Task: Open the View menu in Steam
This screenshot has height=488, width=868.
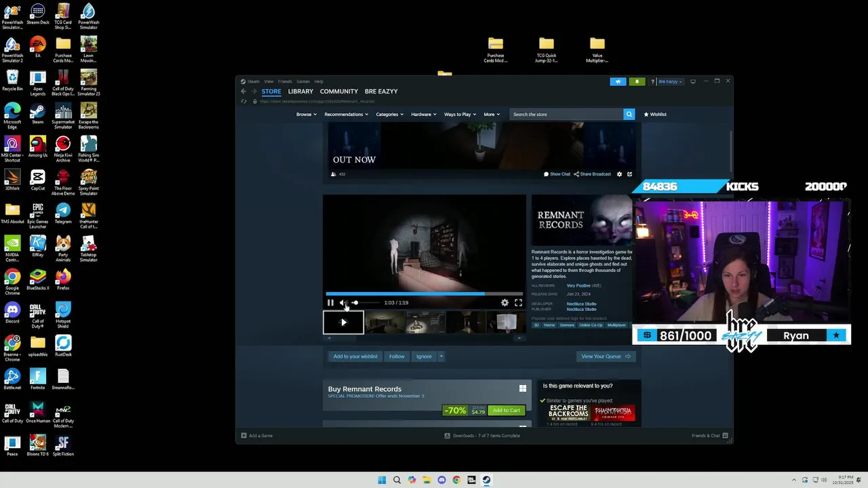Action: (269, 81)
